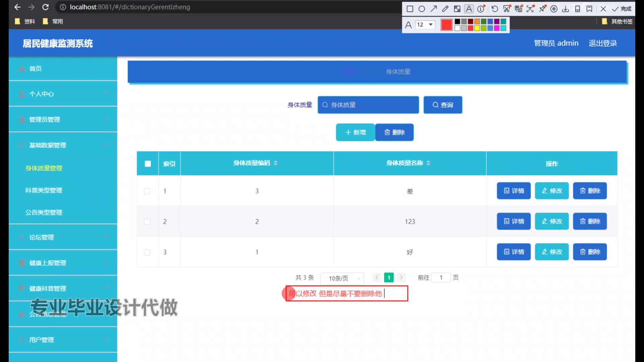This screenshot has width=644, height=362.
Task: Open 科普类型管理 menu item
Action: [x=44, y=190]
